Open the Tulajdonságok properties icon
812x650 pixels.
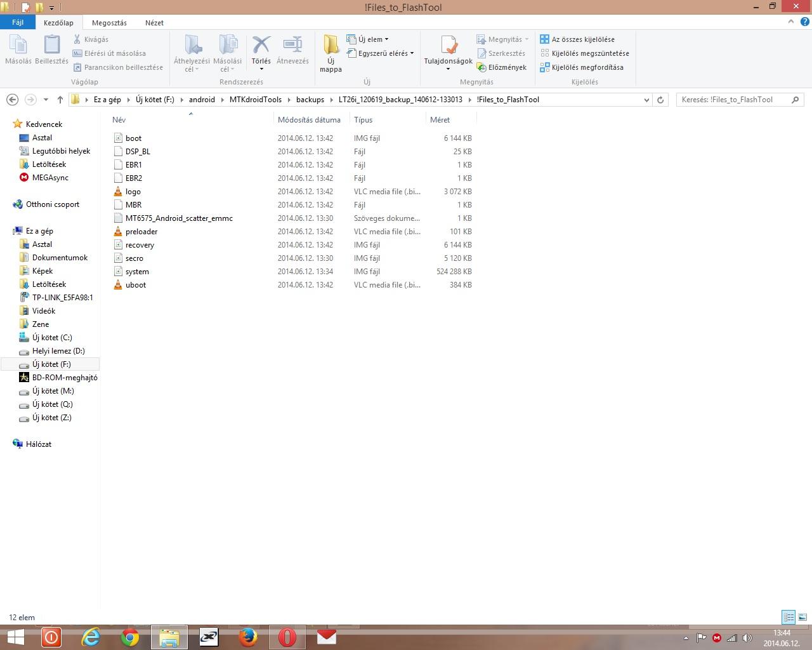(449, 46)
